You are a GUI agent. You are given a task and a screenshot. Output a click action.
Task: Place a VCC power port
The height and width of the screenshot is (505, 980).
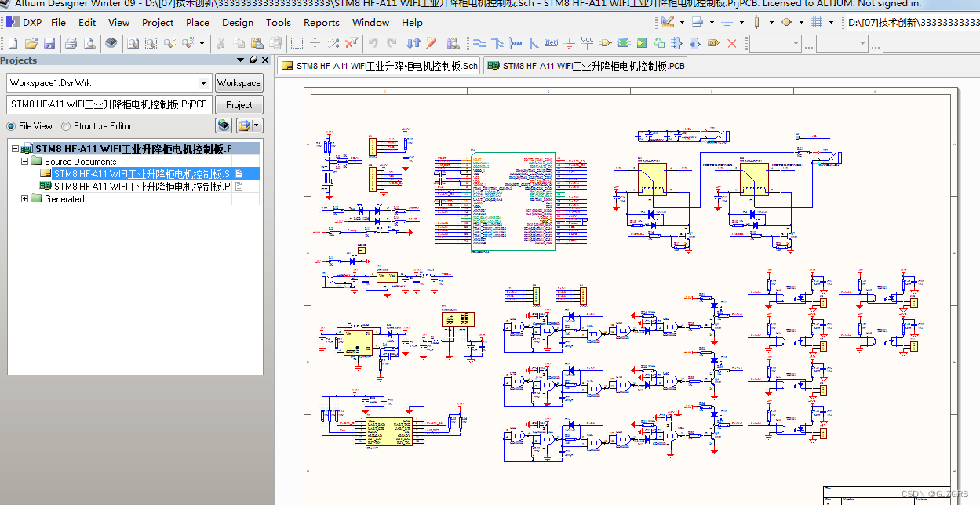click(x=587, y=42)
